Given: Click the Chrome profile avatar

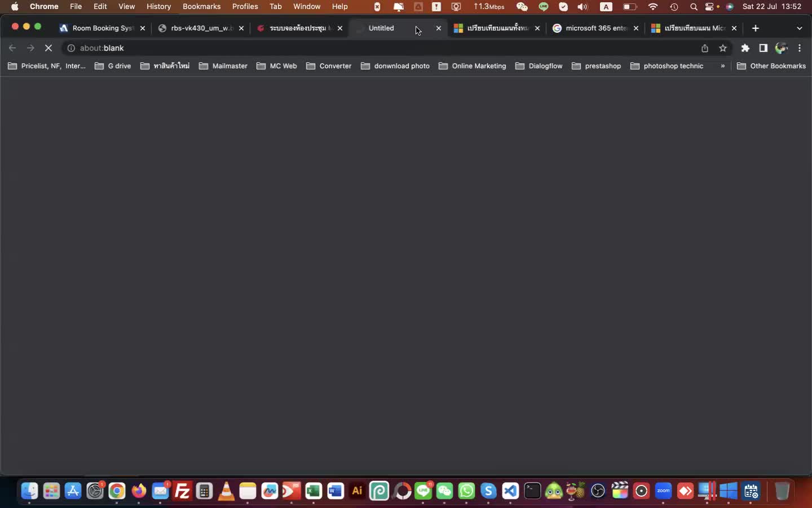Looking at the screenshot, I should point(782,49).
